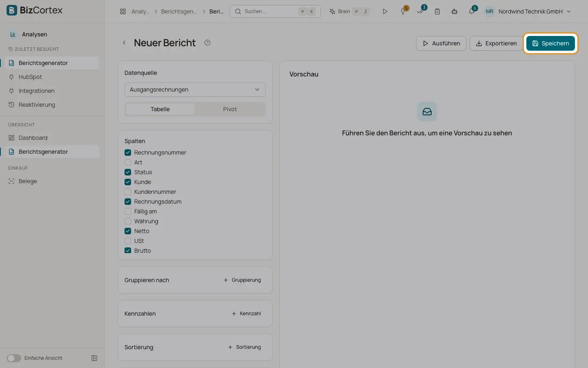Click the clipboard checklist icon in the top bar

437,11
